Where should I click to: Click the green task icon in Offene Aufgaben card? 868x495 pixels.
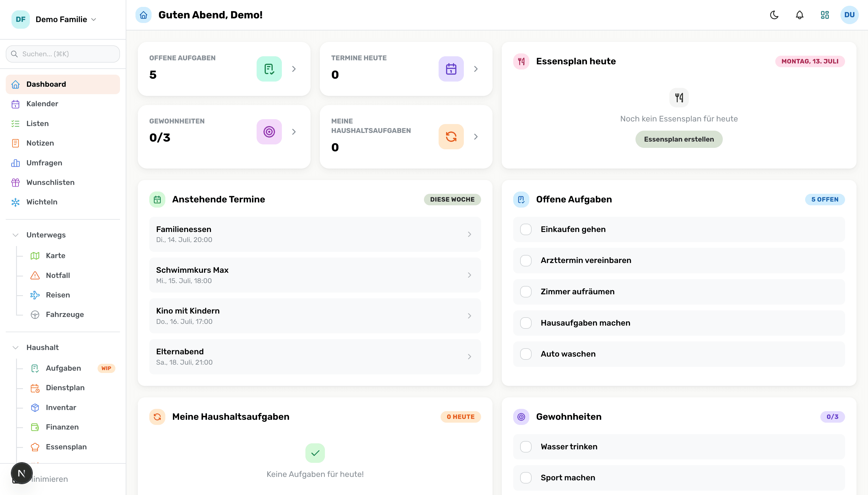[x=269, y=69]
